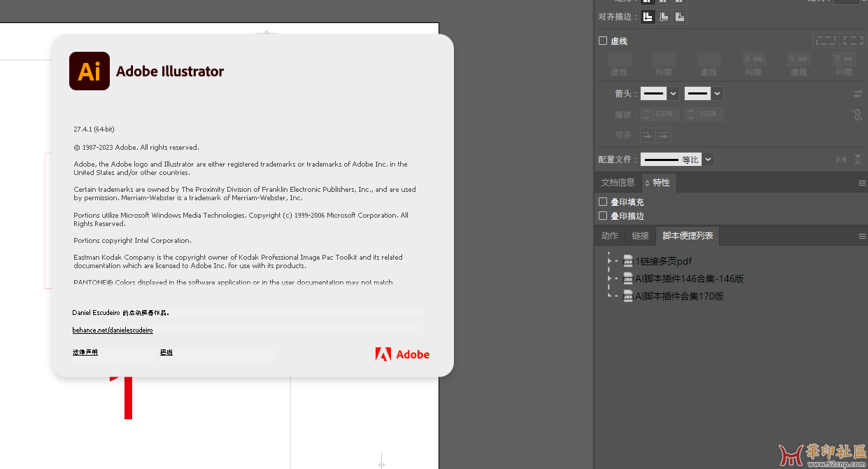Switch to the 动作 tab
The height and width of the screenshot is (469, 868).
(x=610, y=236)
